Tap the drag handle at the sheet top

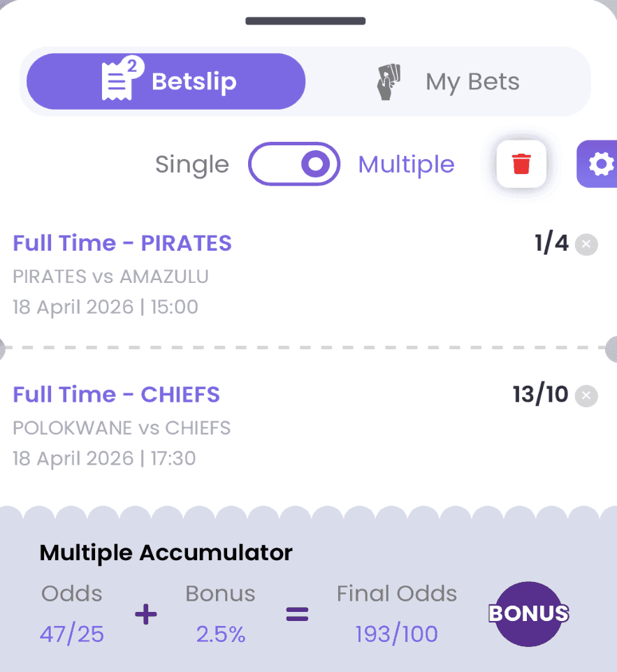pos(305,21)
